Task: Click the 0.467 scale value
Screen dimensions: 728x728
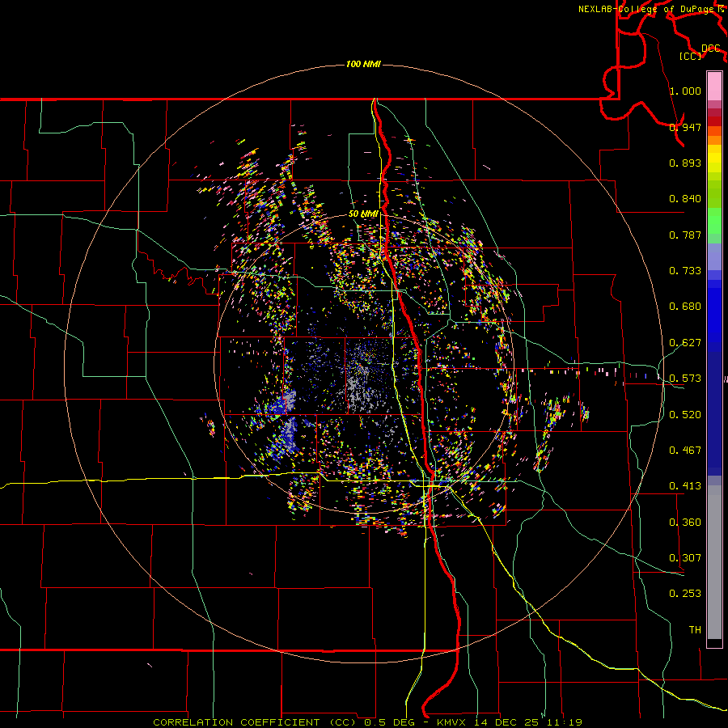Action: point(685,451)
